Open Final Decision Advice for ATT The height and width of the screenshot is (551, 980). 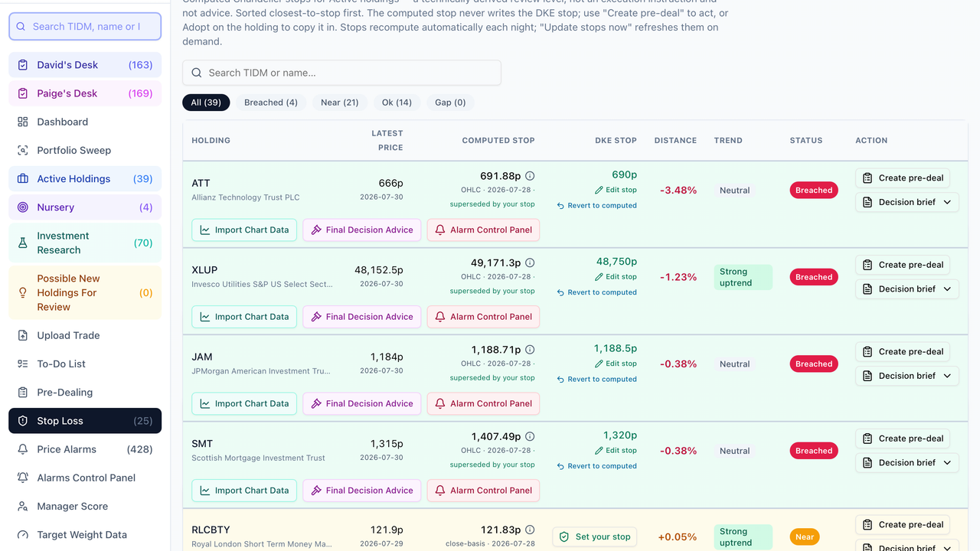[362, 230]
